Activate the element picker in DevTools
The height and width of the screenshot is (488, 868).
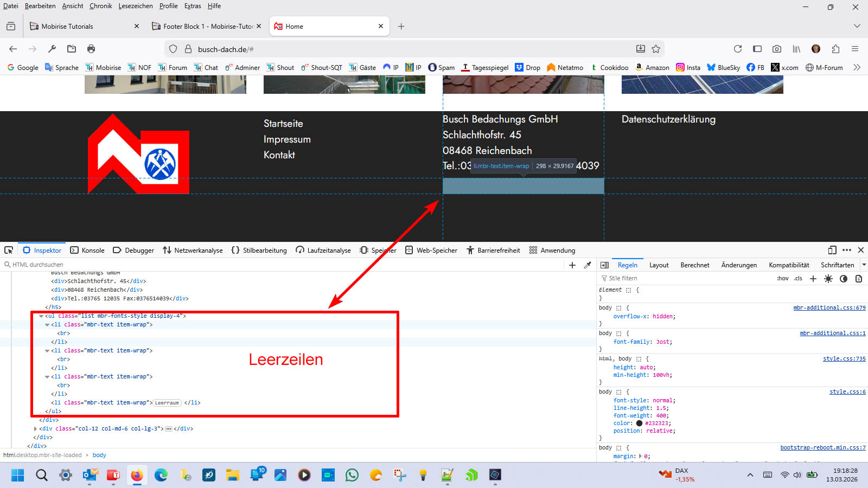[9, 250]
